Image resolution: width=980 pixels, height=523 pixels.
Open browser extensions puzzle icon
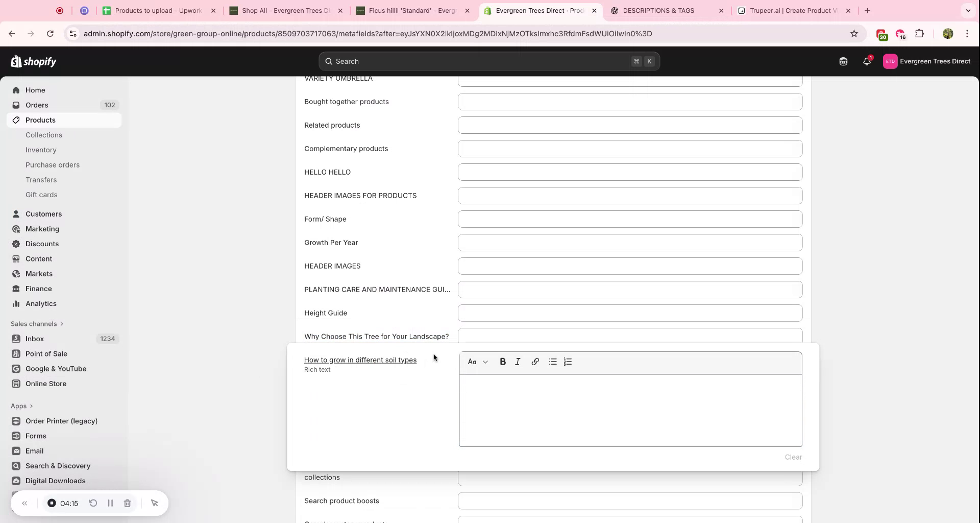[x=920, y=34]
